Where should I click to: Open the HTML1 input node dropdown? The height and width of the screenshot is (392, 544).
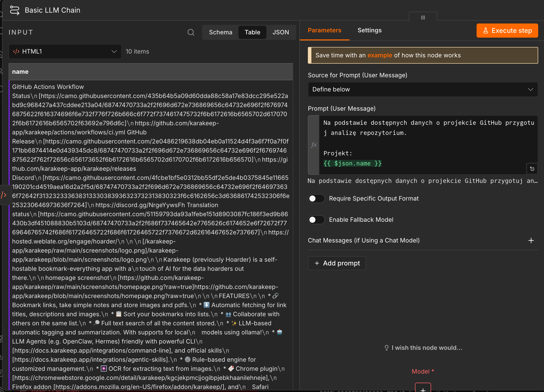(65, 52)
